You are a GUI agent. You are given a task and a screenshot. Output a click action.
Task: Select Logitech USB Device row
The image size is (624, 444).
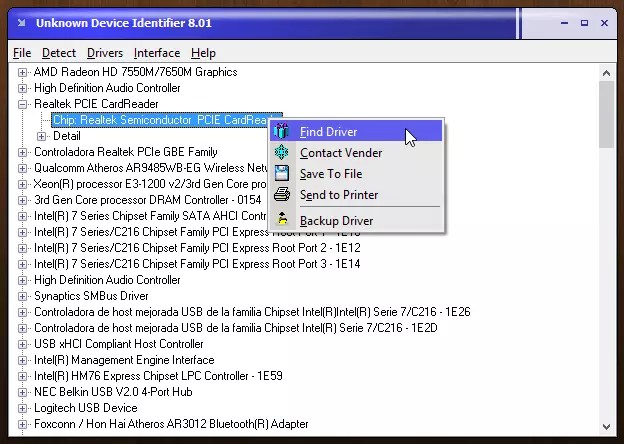[x=86, y=408]
